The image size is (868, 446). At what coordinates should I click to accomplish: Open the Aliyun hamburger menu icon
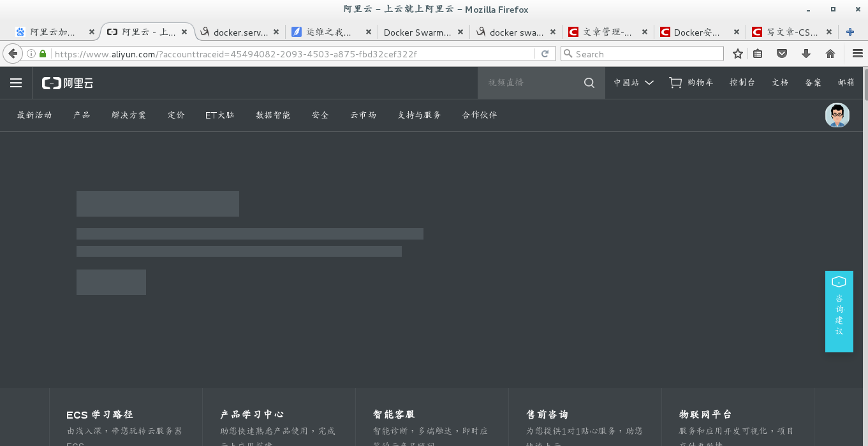coord(16,83)
